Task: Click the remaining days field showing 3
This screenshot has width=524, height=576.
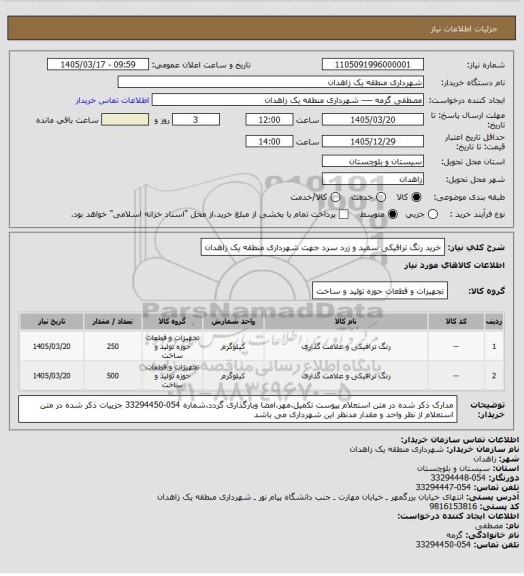Action: click(x=196, y=120)
